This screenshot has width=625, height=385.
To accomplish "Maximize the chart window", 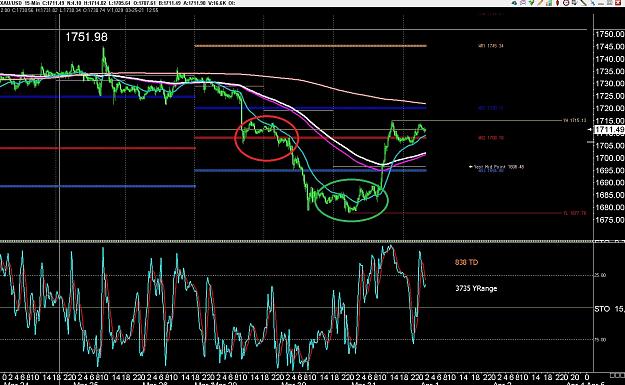I will (610, 3).
